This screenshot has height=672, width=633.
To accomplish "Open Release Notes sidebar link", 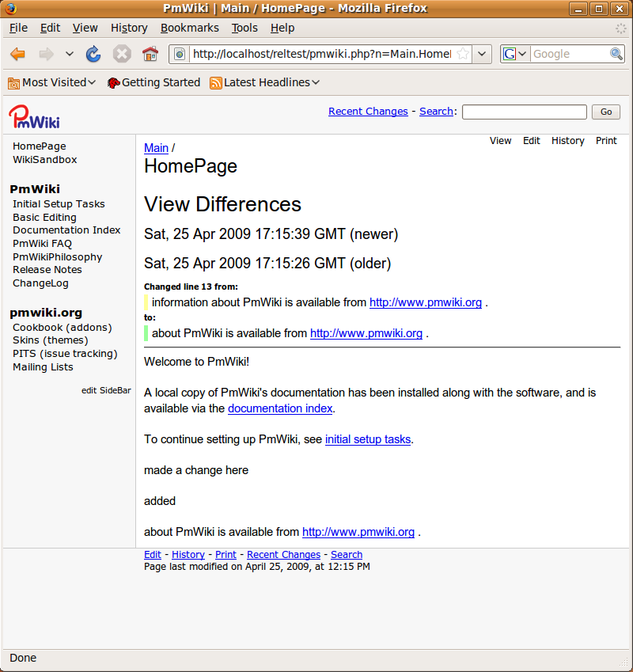I will tap(47, 270).
